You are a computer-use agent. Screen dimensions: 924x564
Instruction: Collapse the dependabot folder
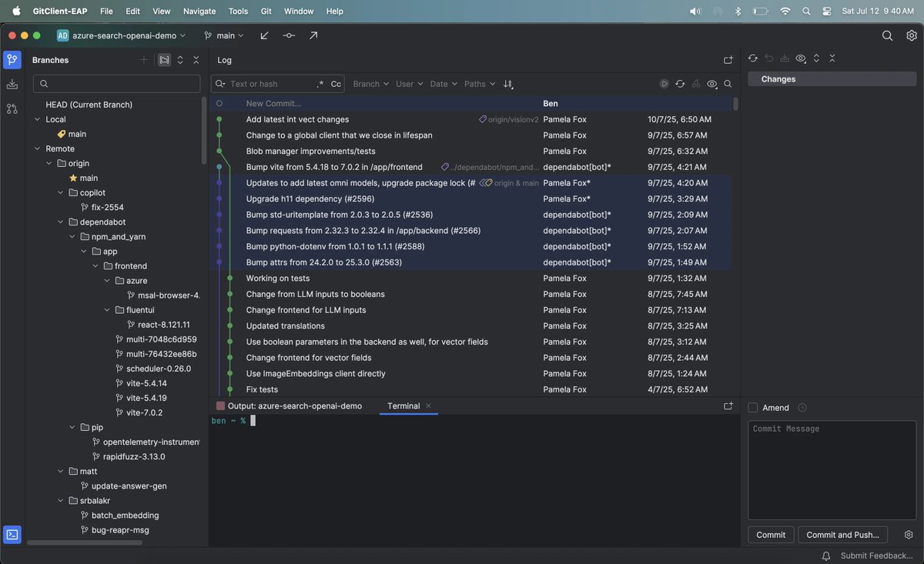pos(60,222)
